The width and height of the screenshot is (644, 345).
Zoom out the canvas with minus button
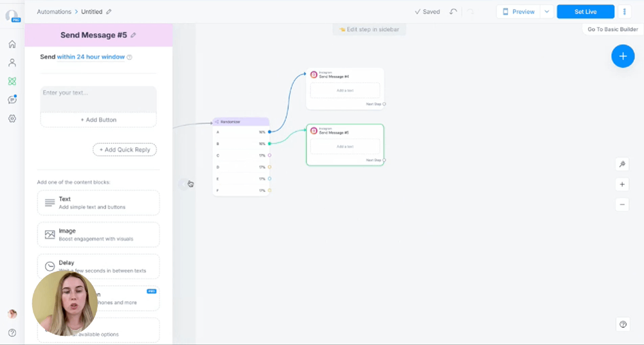pyautogui.click(x=622, y=205)
